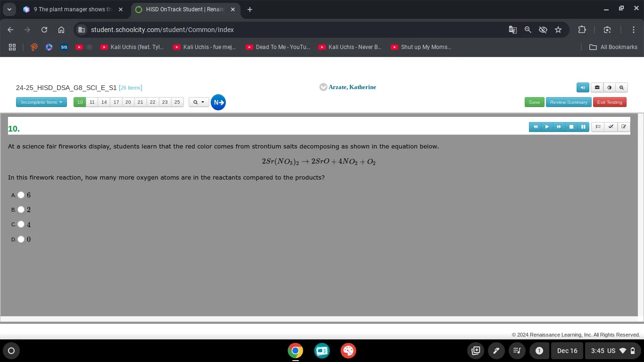Toggle the text-to-speech speaker button
The image size is (644, 362).
(583, 88)
